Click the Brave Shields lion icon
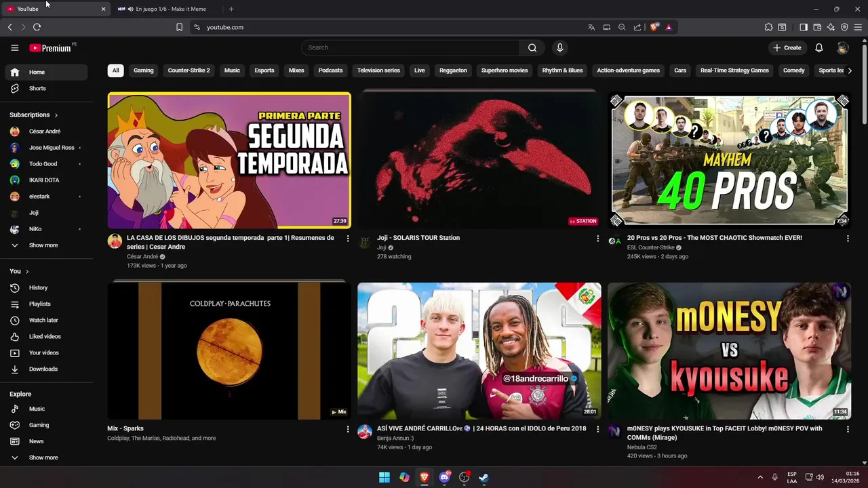The width and height of the screenshot is (868, 488). 654,27
